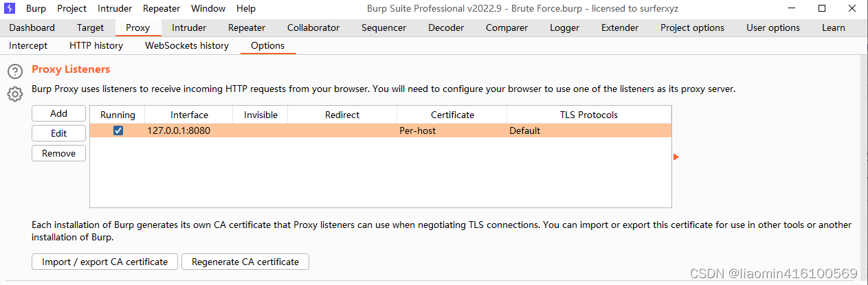Image resolution: width=868 pixels, height=285 pixels.
Task: Click the Proxy Listeners settings gear icon
Action: coord(15,94)
